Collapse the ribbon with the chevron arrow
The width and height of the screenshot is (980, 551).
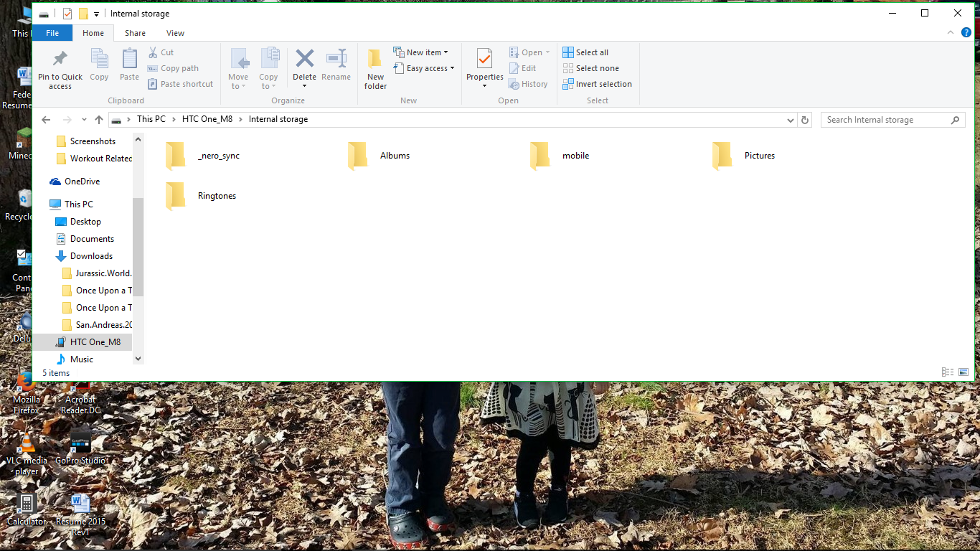tap(951, 32)
